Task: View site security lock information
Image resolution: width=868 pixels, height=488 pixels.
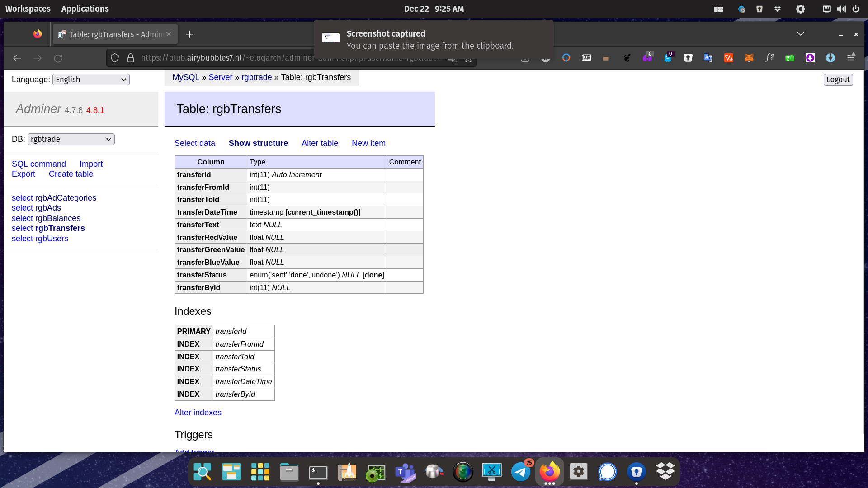Action: tap(131, 58)
